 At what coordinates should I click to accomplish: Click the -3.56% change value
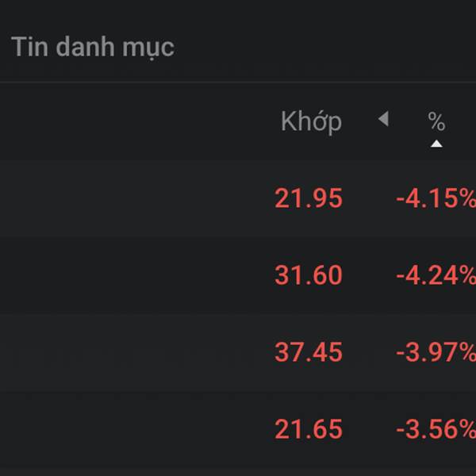click(x=436, y=429)
